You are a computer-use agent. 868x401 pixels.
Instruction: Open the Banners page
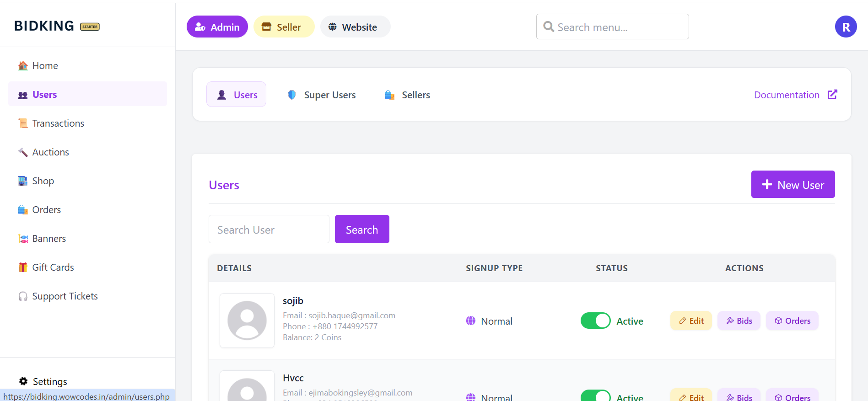tap(87, 239)
